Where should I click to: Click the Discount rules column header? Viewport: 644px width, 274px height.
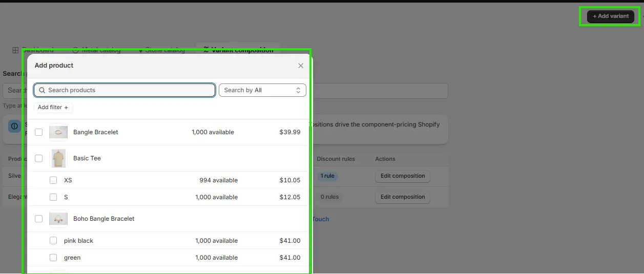[x=336, y=159]
